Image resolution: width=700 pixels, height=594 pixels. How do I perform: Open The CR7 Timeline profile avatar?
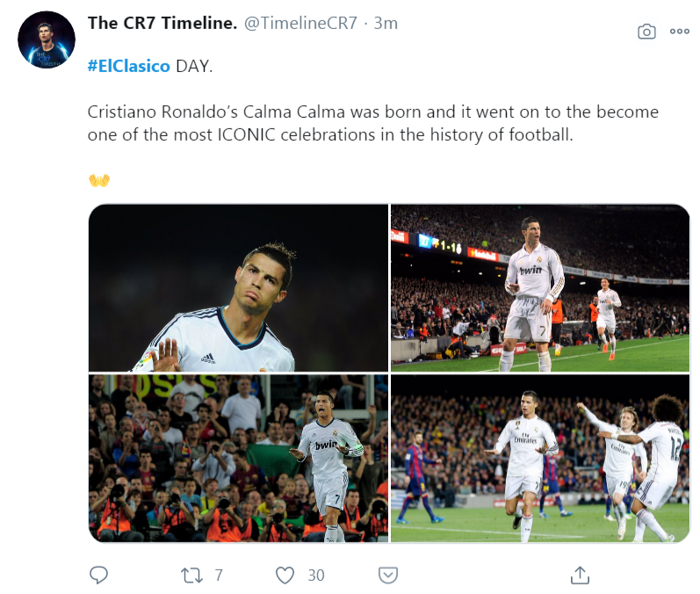tap(47, 40)
